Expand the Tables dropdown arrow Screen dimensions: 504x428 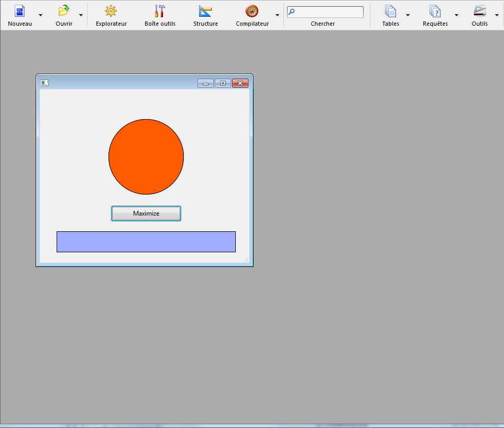coord(408,15)
